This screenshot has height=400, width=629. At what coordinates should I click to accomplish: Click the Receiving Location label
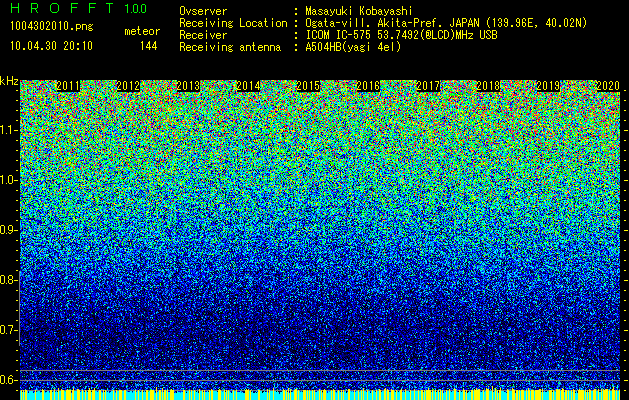pos(233,24)
